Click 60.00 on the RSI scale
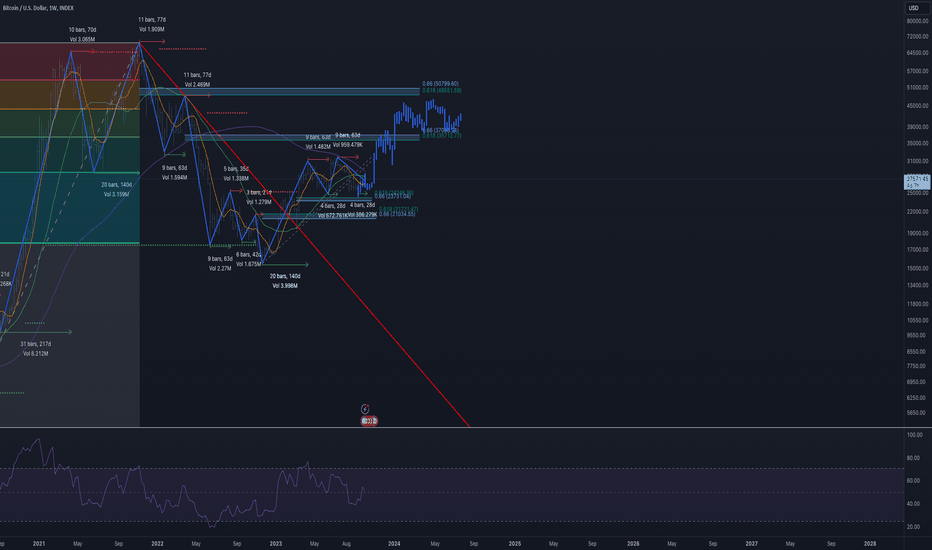Screen dimensions: 932x550 [914, 480]
